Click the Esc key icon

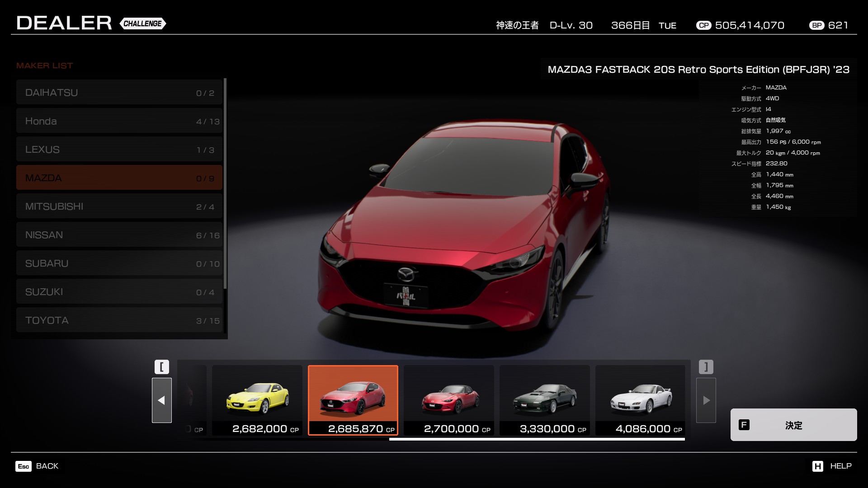click(24, 466)
